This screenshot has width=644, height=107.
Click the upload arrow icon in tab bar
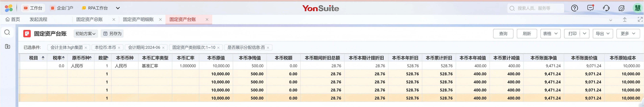[x=625, y=19]
